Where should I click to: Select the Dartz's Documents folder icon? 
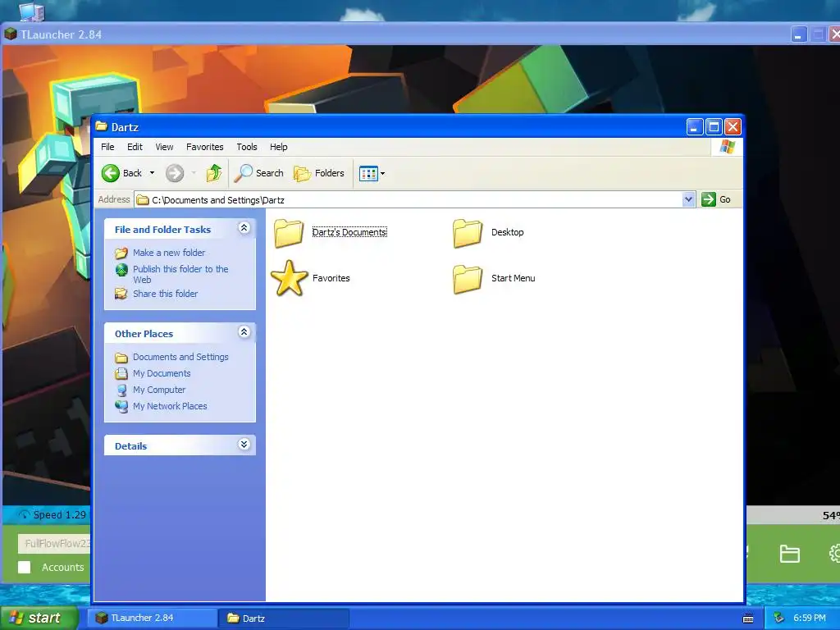pos(290,233)
